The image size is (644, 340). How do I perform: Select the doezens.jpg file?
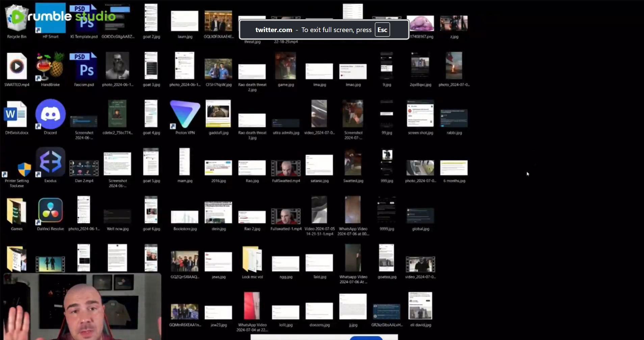pos(319,315)
